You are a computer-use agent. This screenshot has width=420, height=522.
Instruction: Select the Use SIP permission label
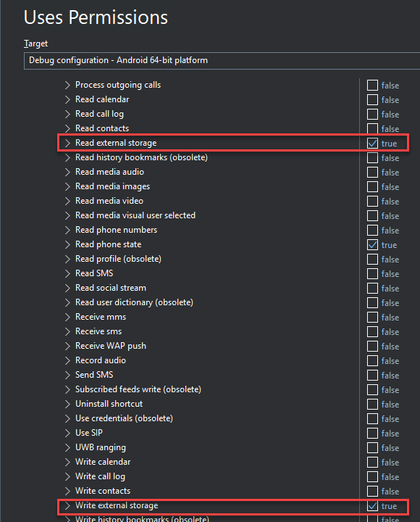pyautogui.click(x=89, y=433)
